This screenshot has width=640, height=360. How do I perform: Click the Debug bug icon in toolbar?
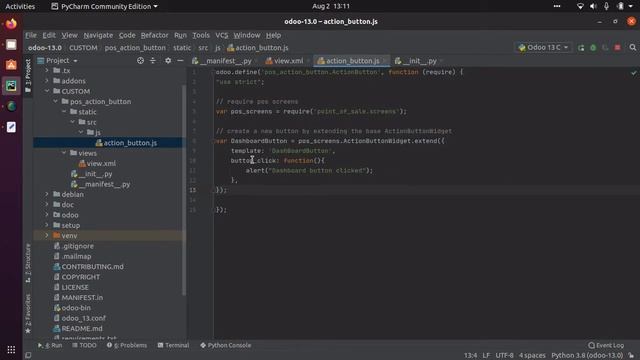click(593, 48)
